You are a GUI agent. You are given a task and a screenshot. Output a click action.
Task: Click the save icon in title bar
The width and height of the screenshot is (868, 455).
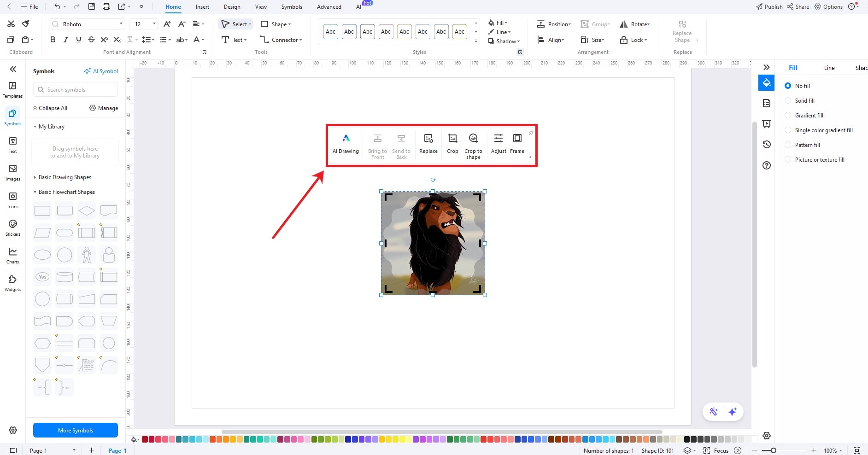pyautogui.click(x=92, y=6)
